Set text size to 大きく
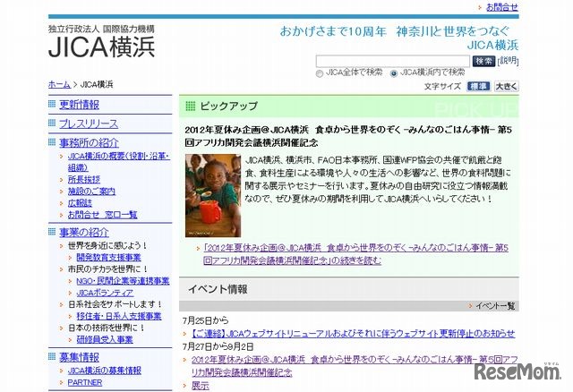This screenshot has height=392, width=573. click(506, 86)
